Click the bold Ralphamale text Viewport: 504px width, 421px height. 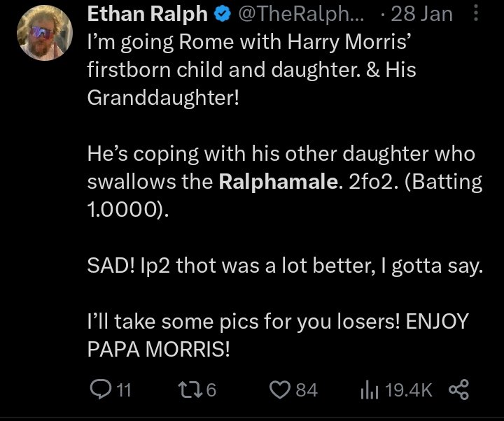pyautogui.click(x=279, y=182)
